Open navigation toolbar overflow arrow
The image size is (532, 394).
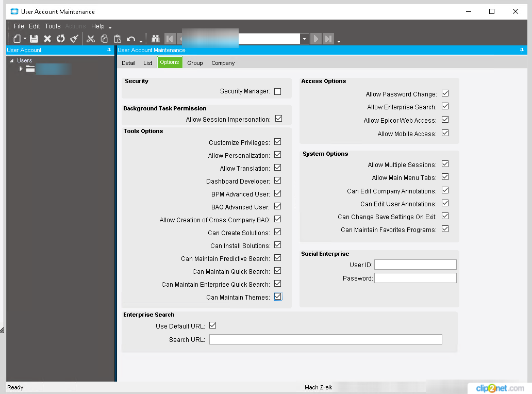pyautogui.click(x=339, y=41)
